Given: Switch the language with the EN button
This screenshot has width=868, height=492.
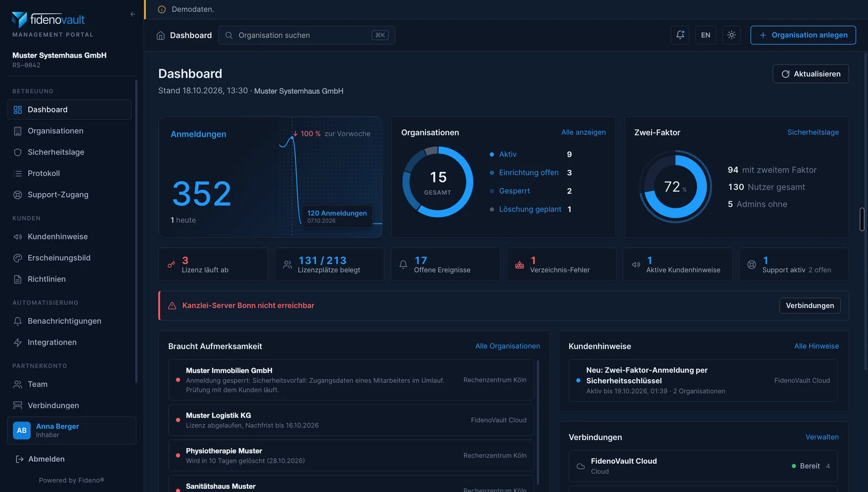Looking at the screenshot, I should (x=705, y=35).
